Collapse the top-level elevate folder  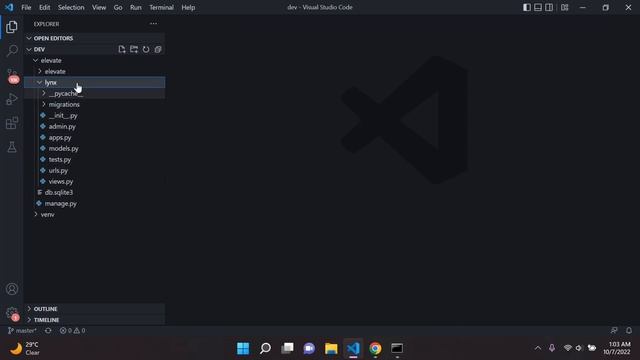[94, 60]
